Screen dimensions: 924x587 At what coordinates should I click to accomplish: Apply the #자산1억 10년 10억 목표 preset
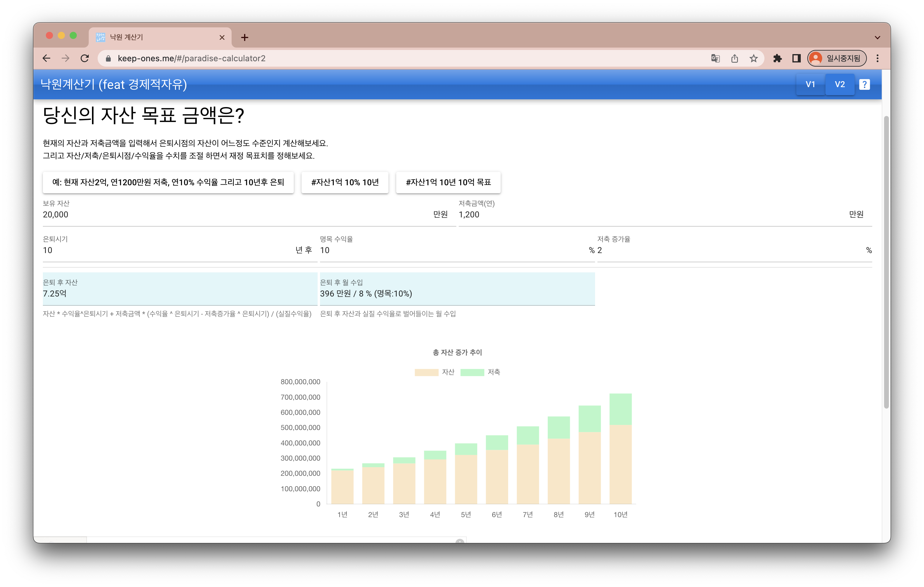click(x=448, y=183)
